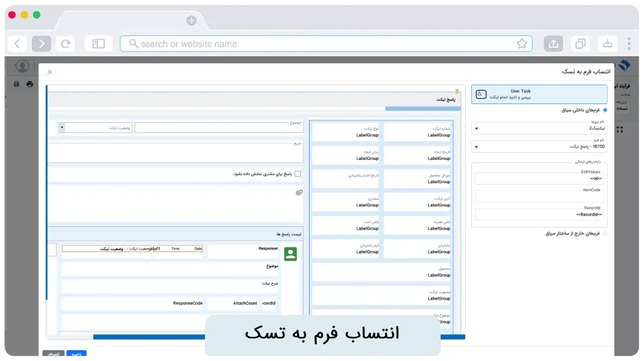This screenshot has width=644, height=361.
Task: Click the browser forward arrow button
Action: (41, 44)
